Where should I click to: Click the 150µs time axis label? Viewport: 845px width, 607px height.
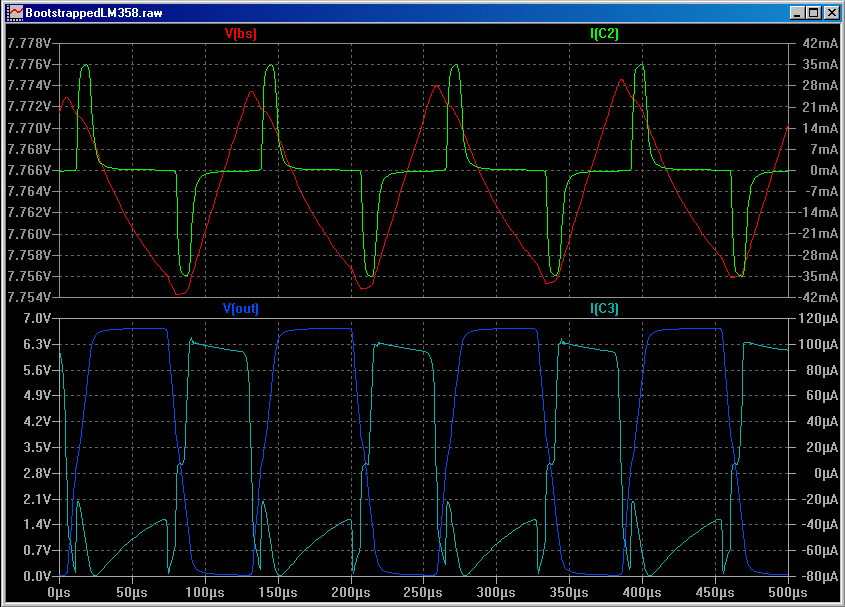278,592
